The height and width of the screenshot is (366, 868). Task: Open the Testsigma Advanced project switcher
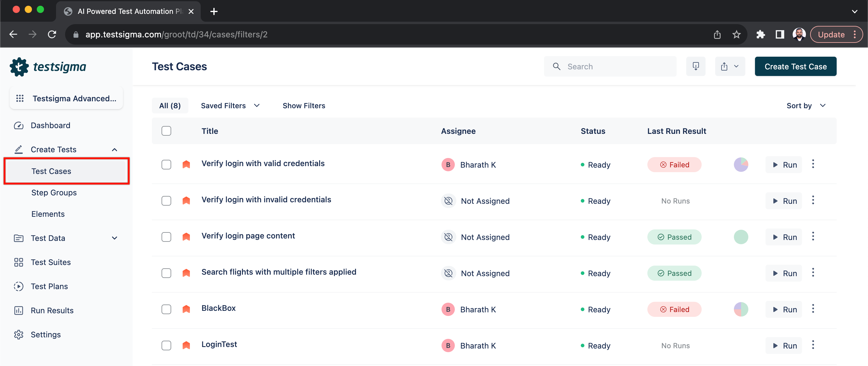66,98
